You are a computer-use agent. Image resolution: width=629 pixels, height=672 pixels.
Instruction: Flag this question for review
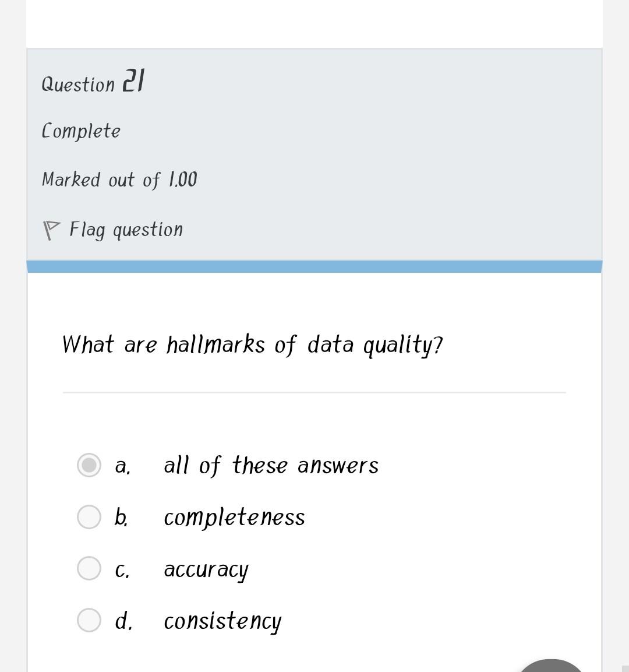(x=126, y=228)
